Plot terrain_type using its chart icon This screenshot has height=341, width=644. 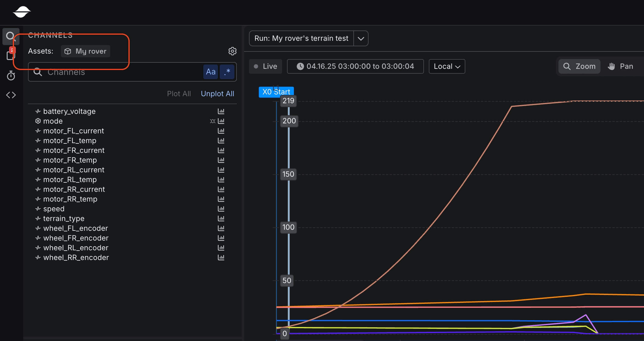click(221, 219)
